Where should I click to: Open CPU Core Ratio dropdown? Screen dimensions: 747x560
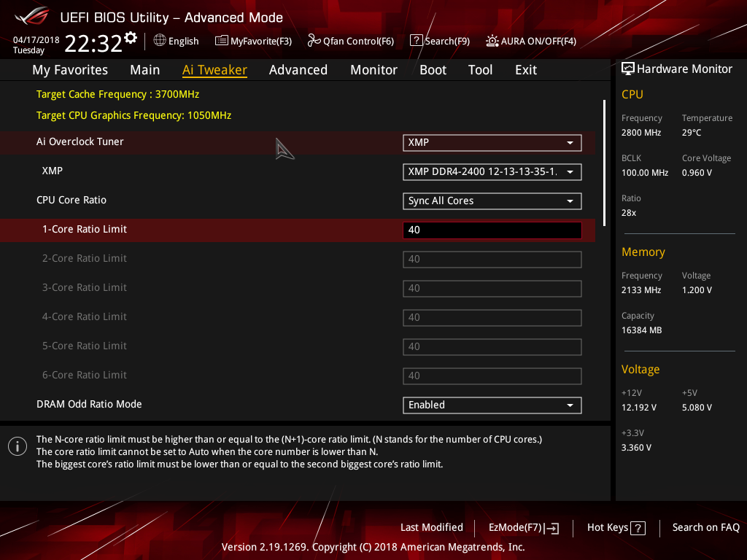click(492, 201)
